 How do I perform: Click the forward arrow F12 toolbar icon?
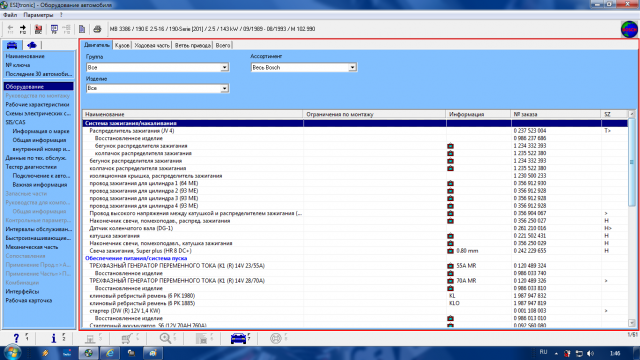pyautogui.click(x=23, y=29)
